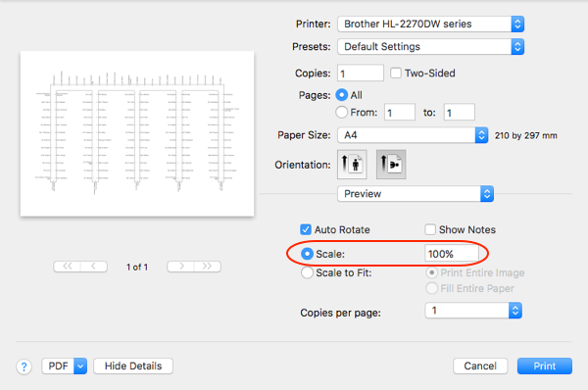588x390 pixels.
Task: Uncheck the Auto Rotate checkbox
Action: (306, 229)
